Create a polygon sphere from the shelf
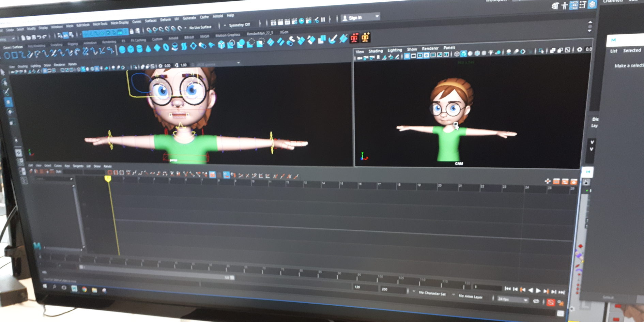Image resolution: width=644 pixels, height=322 pixels. (x=122, y=49)
